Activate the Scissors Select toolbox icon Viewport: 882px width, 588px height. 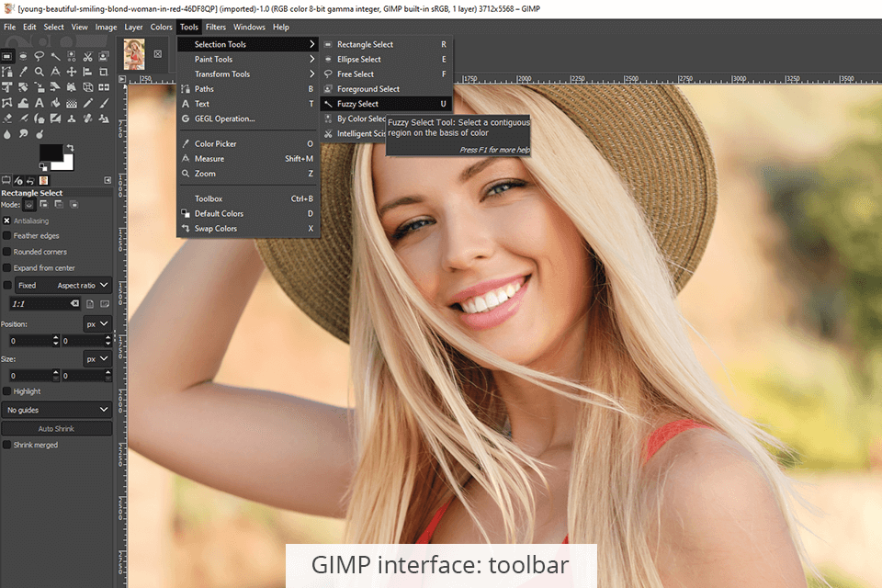[88, 56]
